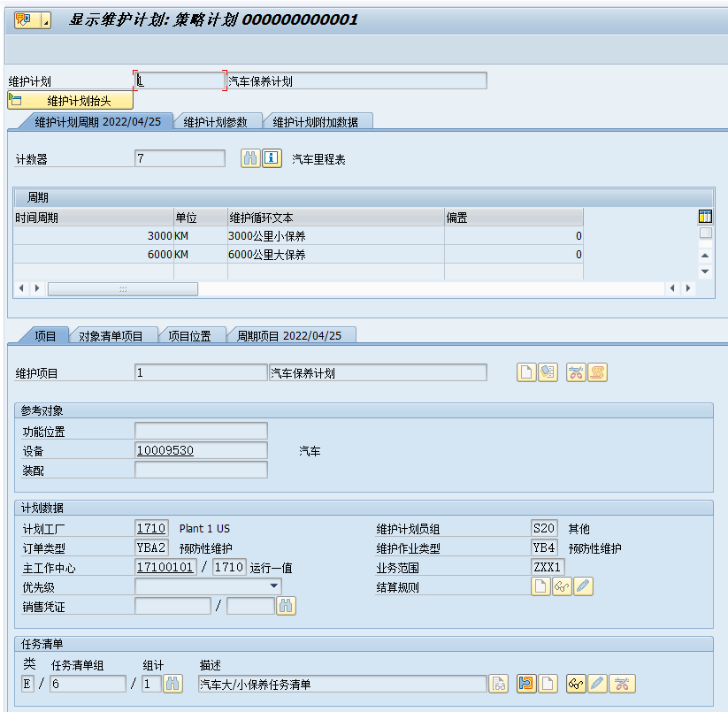Open the 维护计划参数 tab
This screenshot has width=728, height=712.
216,121
